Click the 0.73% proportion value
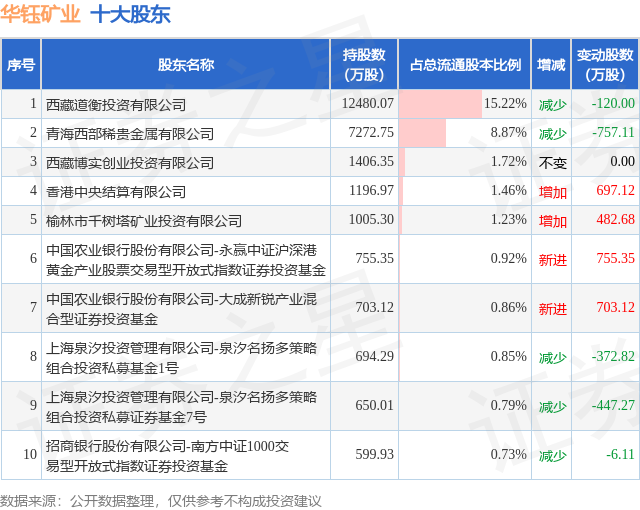640x510 pixels. pos(509,454)
